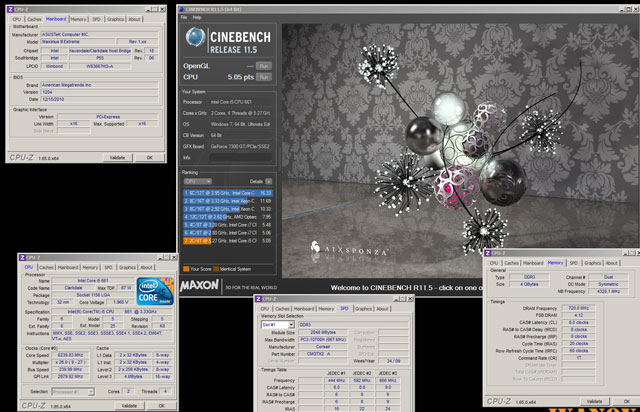This screenshot has height=412, width=640.
Task: Click Z icon of CPU-Z Processor window
Action: [22, 258]
